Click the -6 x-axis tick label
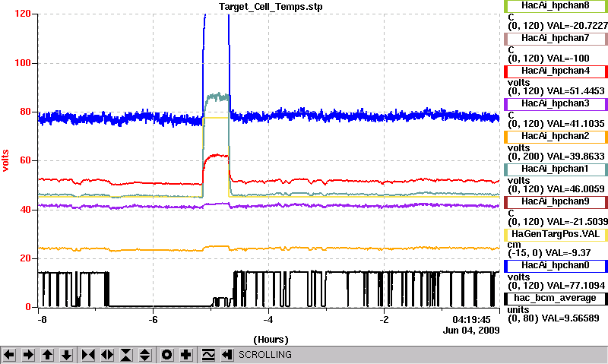Image resolution: width=608 pixels, height=364 pixels. 154,320
